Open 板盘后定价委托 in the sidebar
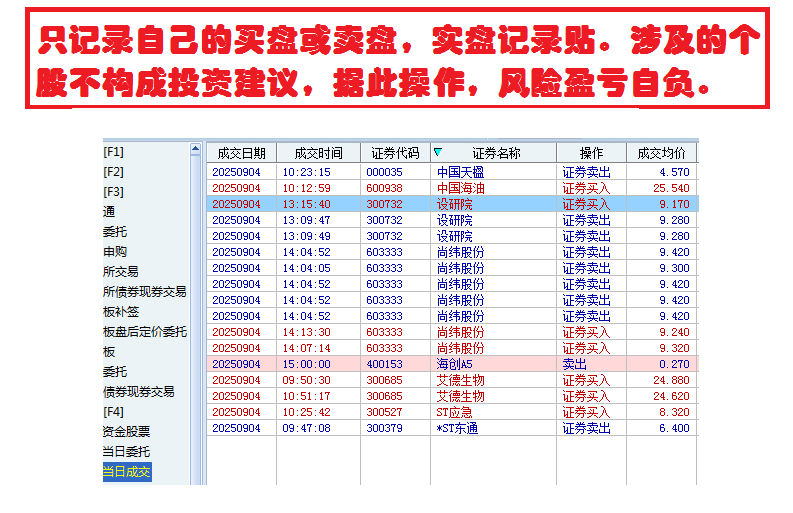This screenshot has height=513, width=793. pos(145,332)
